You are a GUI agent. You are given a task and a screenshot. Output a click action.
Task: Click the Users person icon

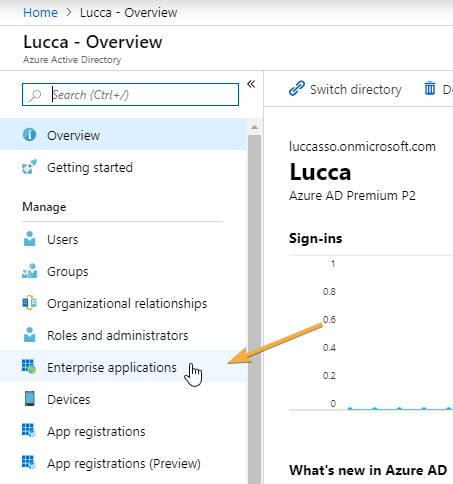(x=29, y=239)
